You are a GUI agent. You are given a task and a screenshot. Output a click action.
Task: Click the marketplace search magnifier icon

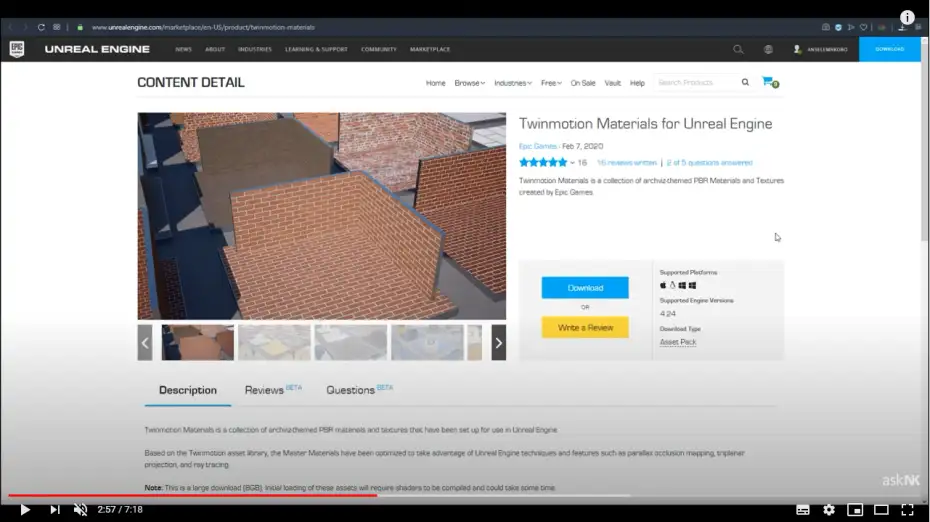pyautogui.click(x=745, y=82)
